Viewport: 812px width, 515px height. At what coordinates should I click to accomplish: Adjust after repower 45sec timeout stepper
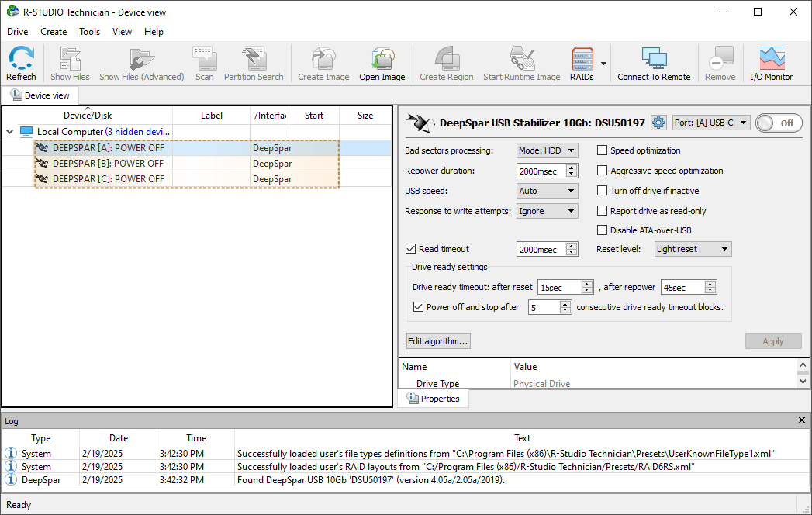(710, 287)
